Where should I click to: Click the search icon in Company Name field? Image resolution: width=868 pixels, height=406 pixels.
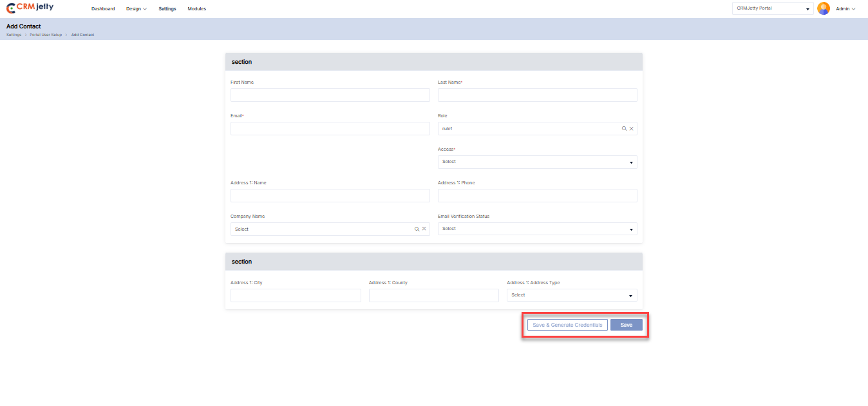pyautogui.click(x=417, y=229)
